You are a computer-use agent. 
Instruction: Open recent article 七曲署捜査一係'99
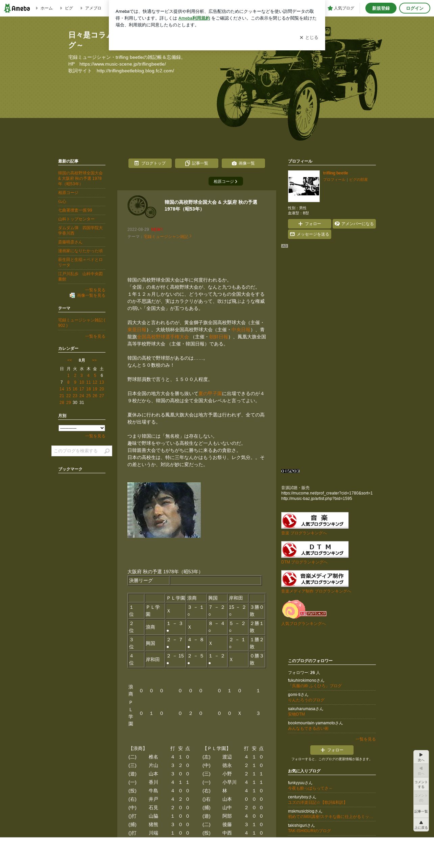click(x=75, y=210)
